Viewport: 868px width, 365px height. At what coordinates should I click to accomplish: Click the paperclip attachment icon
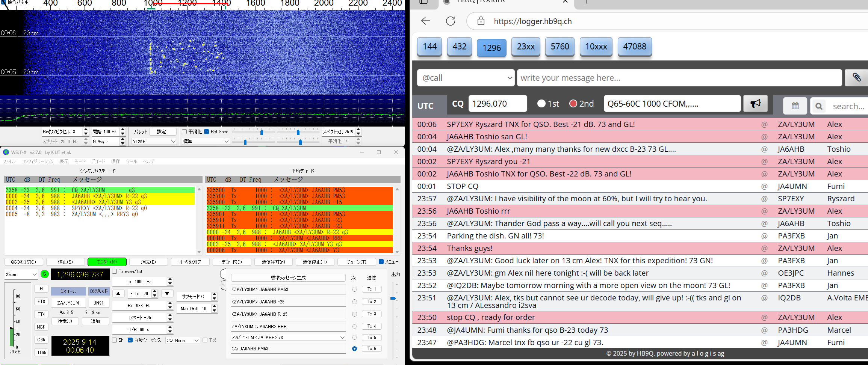coord(856,78)
